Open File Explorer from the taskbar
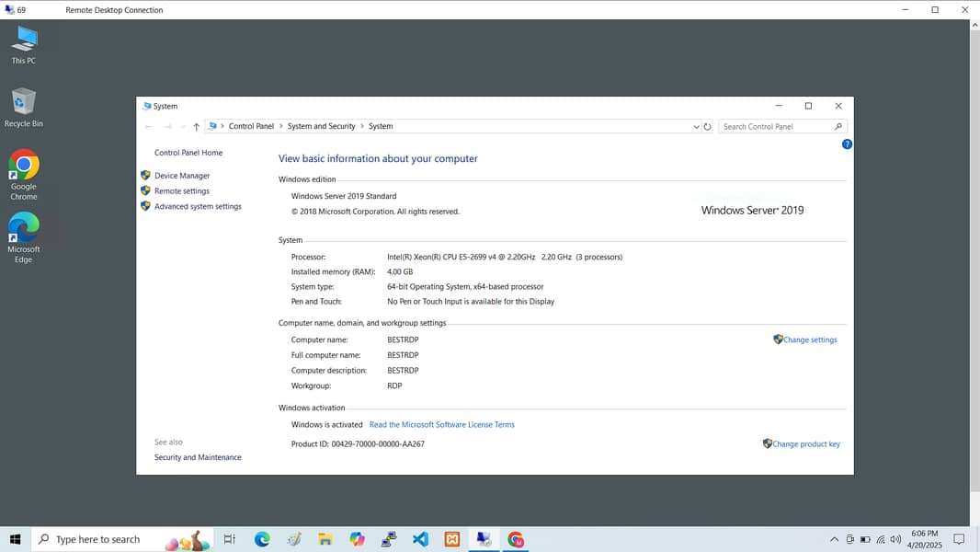The height and width of the screenshot is (552, 980). (x=325, y=539)
